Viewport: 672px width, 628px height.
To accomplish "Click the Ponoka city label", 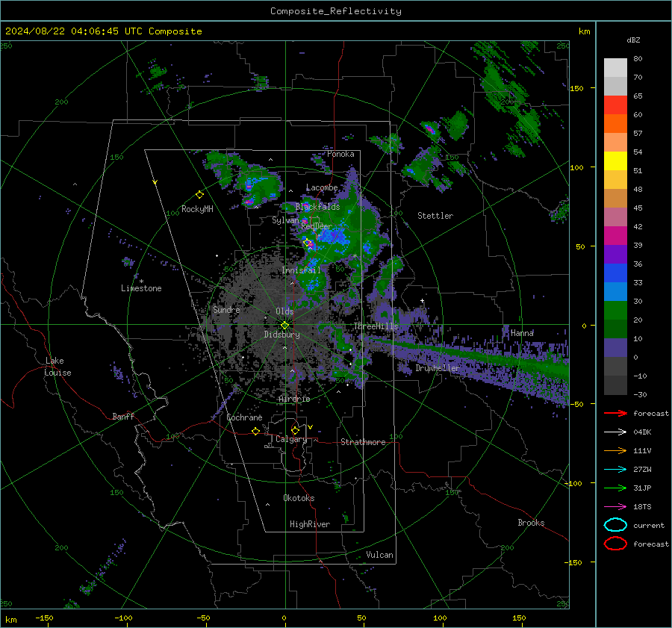I will (340, 154).
